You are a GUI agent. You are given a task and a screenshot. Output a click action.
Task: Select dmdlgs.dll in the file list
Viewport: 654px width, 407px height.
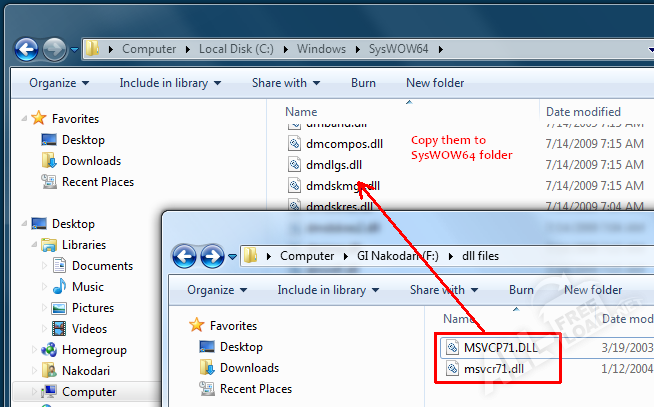[x=334, y=165]
